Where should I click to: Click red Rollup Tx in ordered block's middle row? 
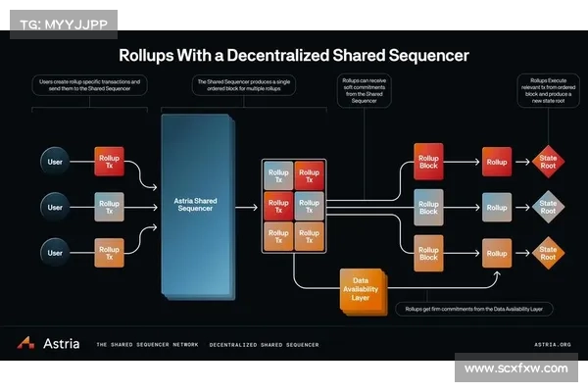pyautogui.click(x=278, y=206)
